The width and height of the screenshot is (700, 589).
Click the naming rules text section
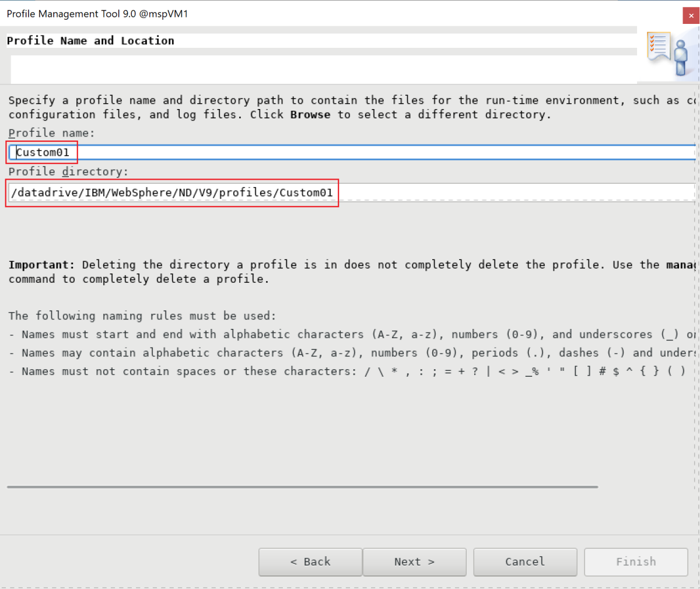point(233,334)
